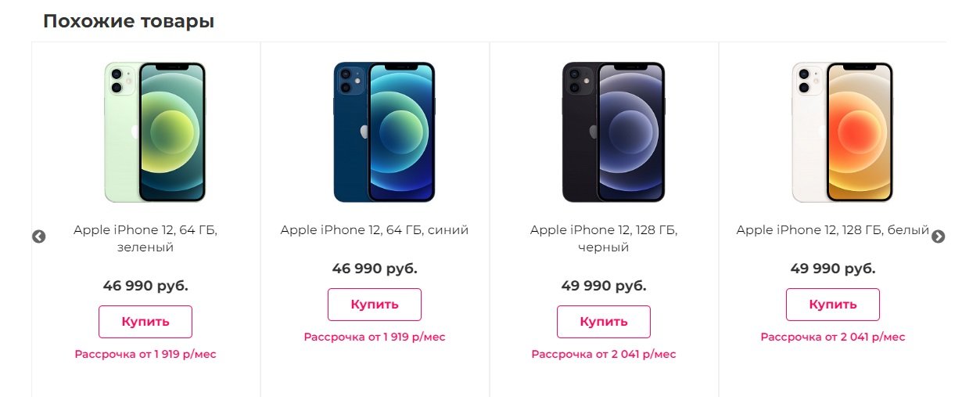Click the next carousel arrow icon
This screenshot has width=980, height=397.
[x=939, y=236]
